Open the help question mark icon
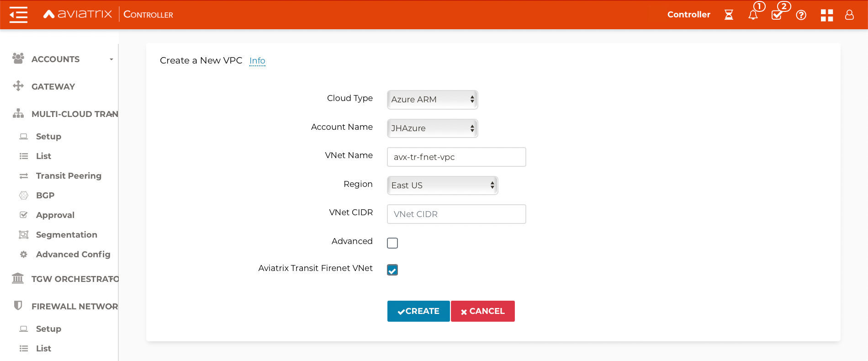 (801, 15)
